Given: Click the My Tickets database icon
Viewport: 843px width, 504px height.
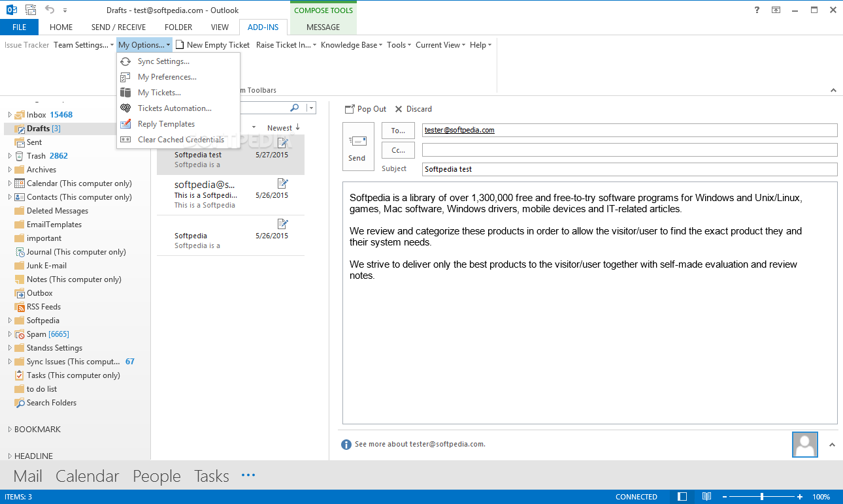Looking at the screenshot, I should tap(125, 93).
